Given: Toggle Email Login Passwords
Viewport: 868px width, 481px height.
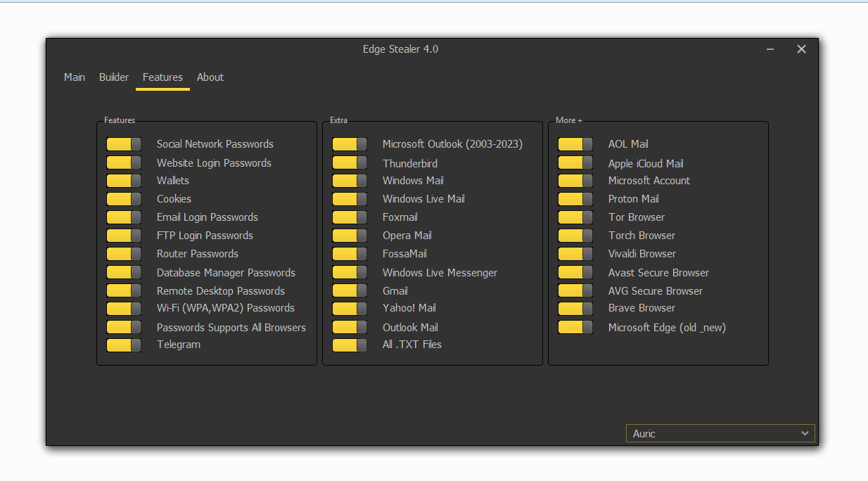Looking at the screenshot, I should click(124, 217).
